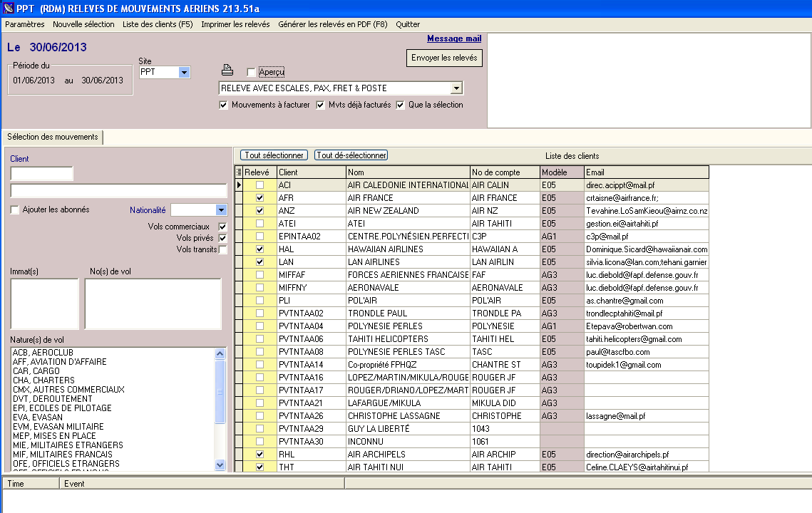This screenshot has width=812, height=513.
Task: Click the printer icon beside Aperçu
Action: [227, 70]
